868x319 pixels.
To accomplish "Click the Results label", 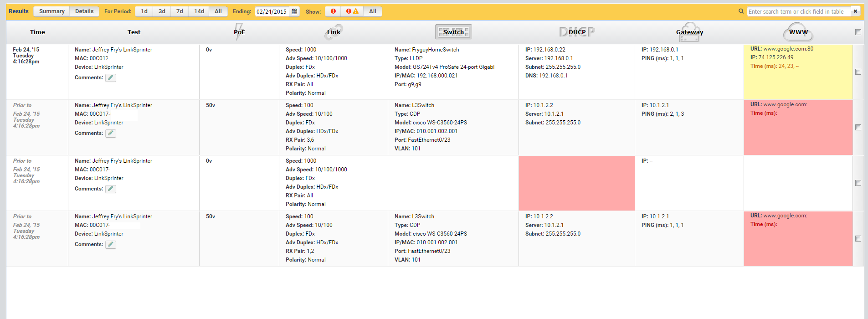I will [19, 11].
